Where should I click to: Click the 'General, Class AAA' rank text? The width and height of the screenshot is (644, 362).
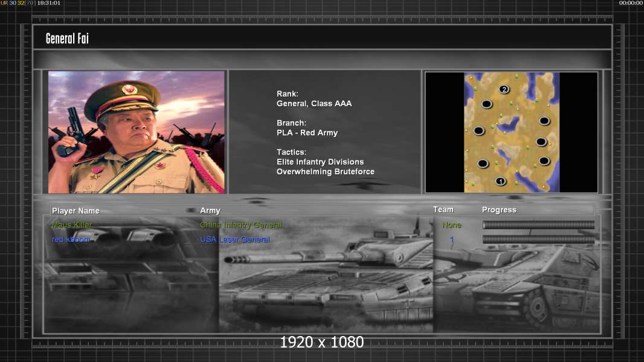314,104
